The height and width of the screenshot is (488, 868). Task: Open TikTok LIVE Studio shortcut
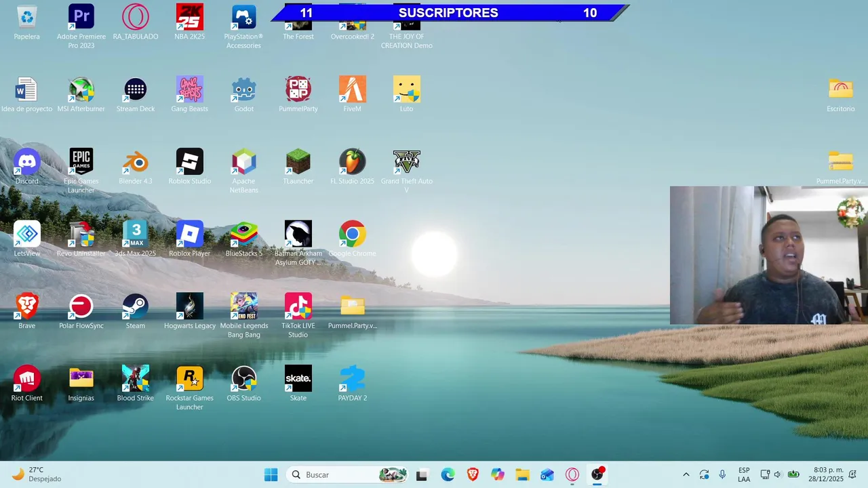[298, 306]
